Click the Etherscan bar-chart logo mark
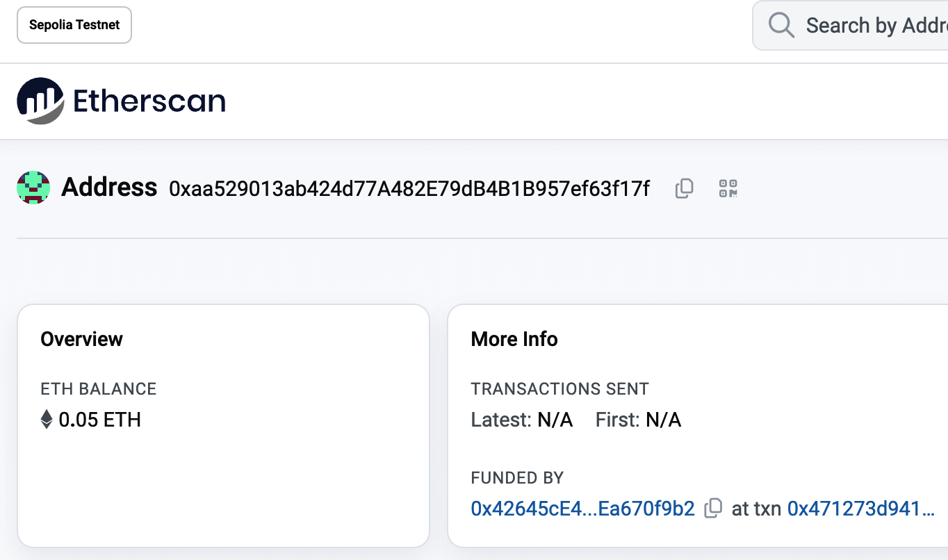Image resolution: width=948 pixels, height=560 pixels. (40, 101)
